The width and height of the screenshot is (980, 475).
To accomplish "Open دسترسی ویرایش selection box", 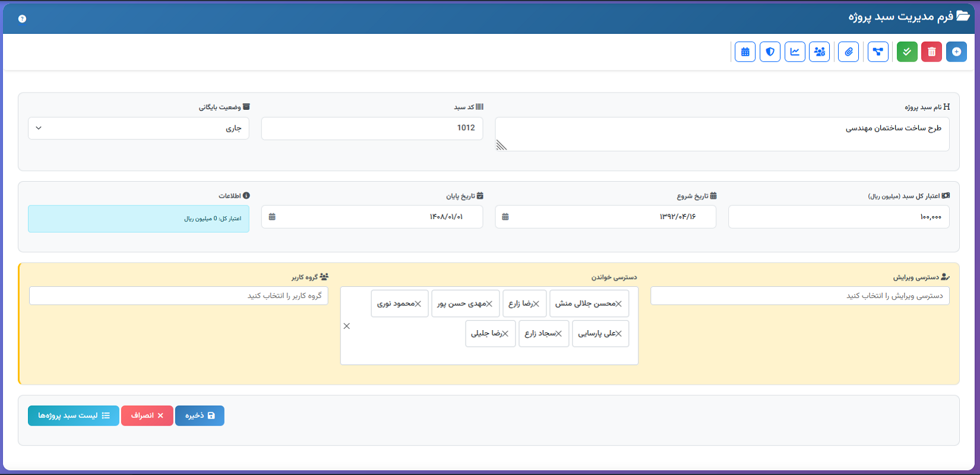I will coord(800,296).
